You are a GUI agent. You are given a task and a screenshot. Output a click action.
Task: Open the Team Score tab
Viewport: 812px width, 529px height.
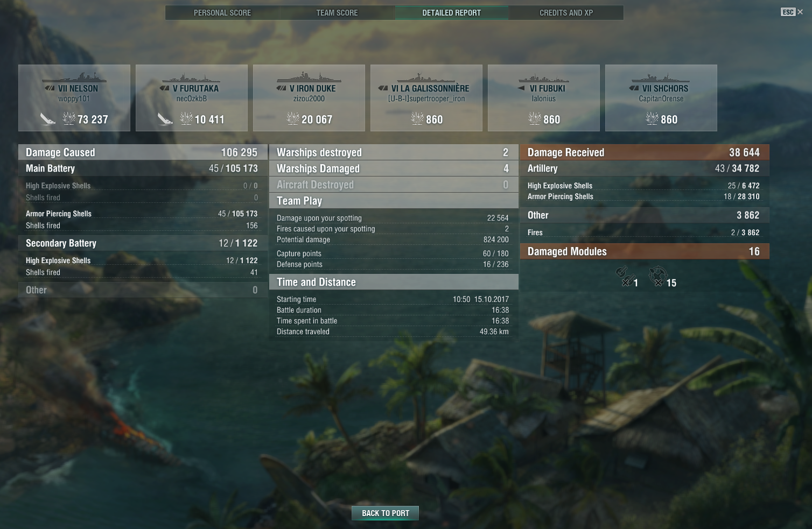337,12
